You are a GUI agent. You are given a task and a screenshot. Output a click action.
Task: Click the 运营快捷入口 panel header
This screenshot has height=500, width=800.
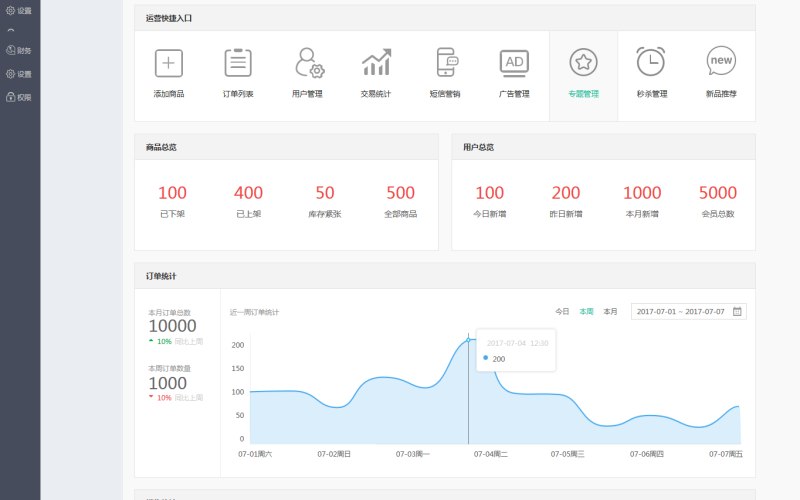tap(445, 18)
